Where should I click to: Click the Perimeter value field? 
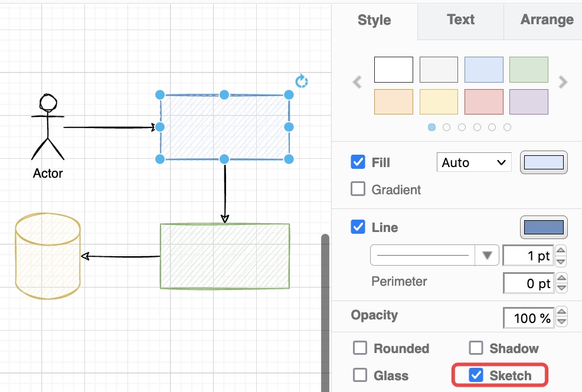pyautogui.click(x=528, y=283)
